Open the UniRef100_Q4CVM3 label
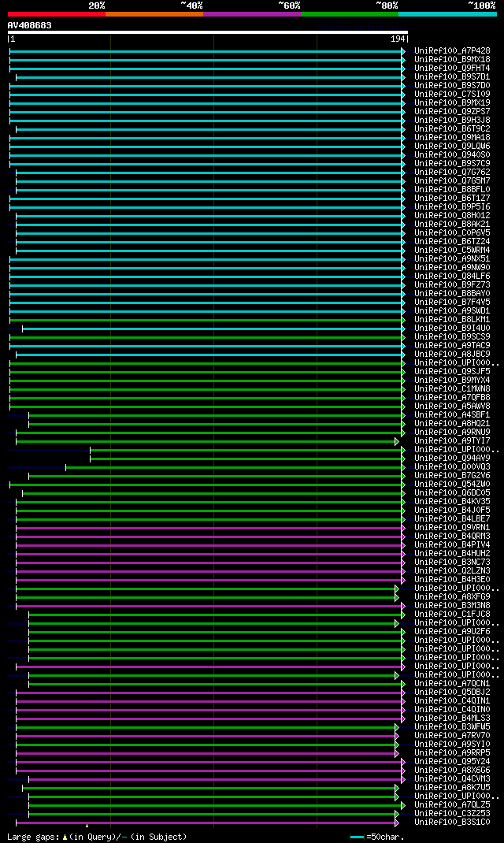504x843 pixels. 452,779
